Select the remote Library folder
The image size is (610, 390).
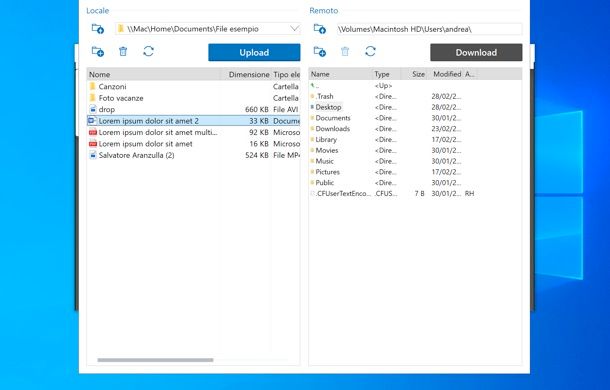tap(393, 139)
